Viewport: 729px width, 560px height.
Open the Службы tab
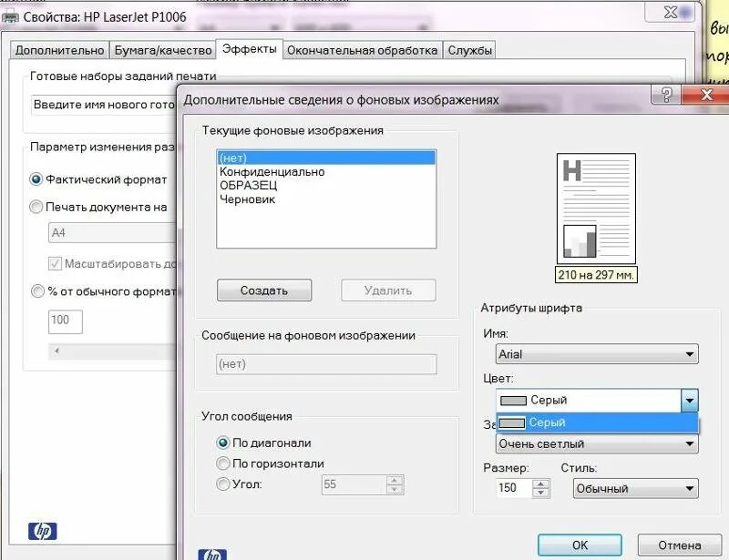pos(469,50)
